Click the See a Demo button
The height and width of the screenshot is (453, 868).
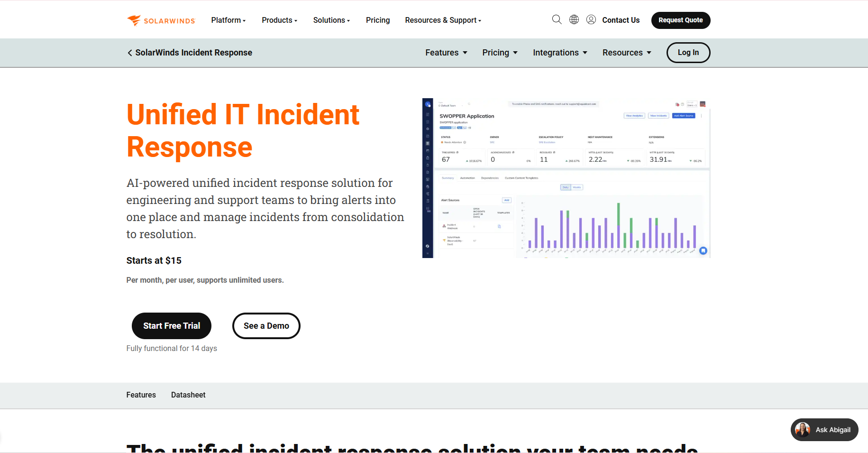tap(266, 326)
